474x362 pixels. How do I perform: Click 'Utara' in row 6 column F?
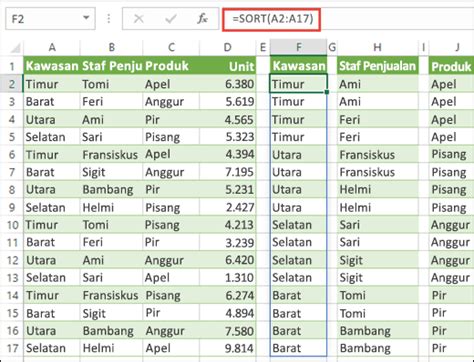tap(298, 155)
